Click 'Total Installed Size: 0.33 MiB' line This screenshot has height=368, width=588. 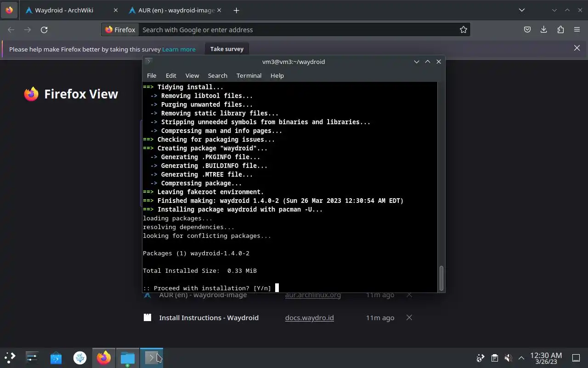click(x=200, y=271)
